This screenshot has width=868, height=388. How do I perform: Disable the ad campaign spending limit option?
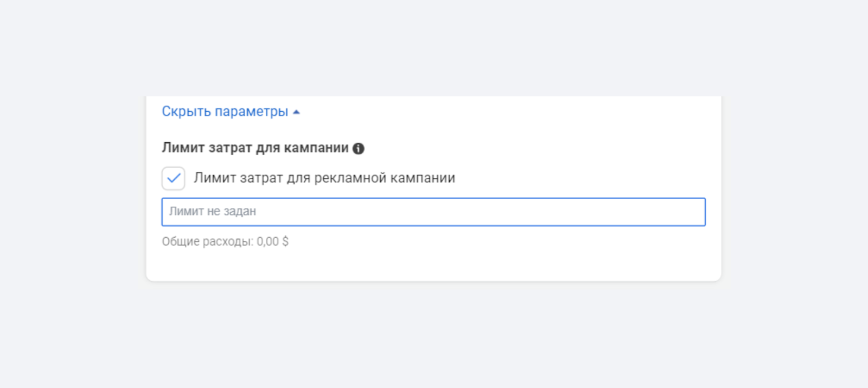pyautogui.click(x=174, y=179)
